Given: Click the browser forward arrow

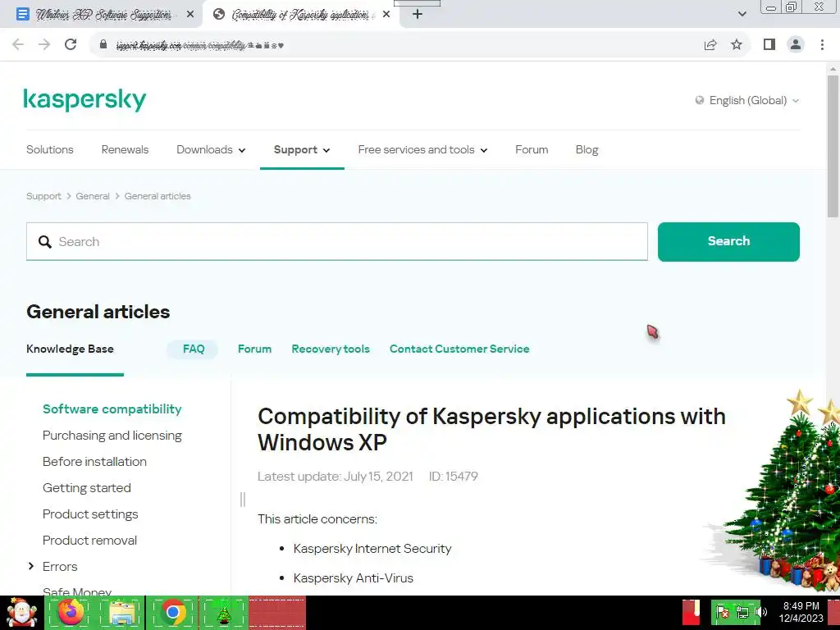Looking at the screenshot, I should point(44,44).
